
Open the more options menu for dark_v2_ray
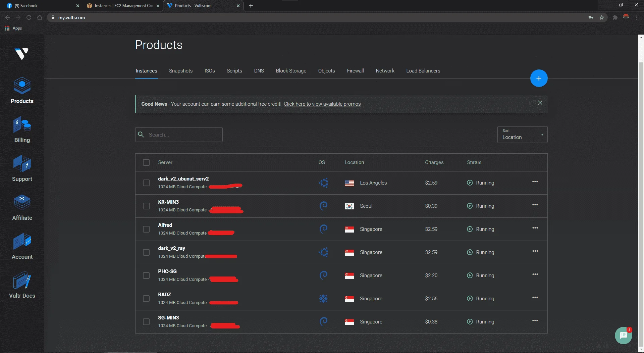(535, 251)
